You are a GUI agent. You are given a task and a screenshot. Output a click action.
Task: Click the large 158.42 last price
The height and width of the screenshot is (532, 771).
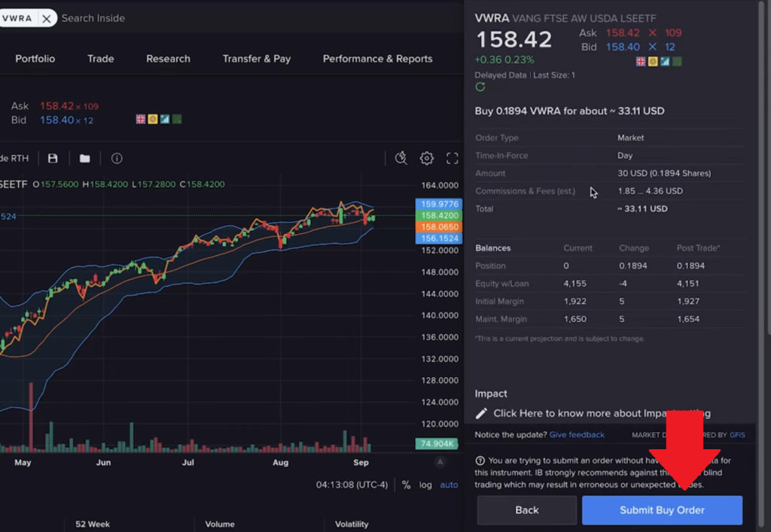pyautogui.click(x=513, y=39)
